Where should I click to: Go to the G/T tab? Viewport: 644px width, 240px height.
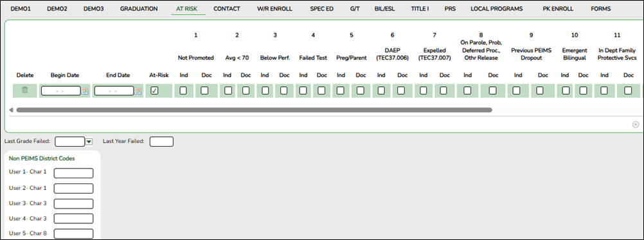tap(355, 8)
